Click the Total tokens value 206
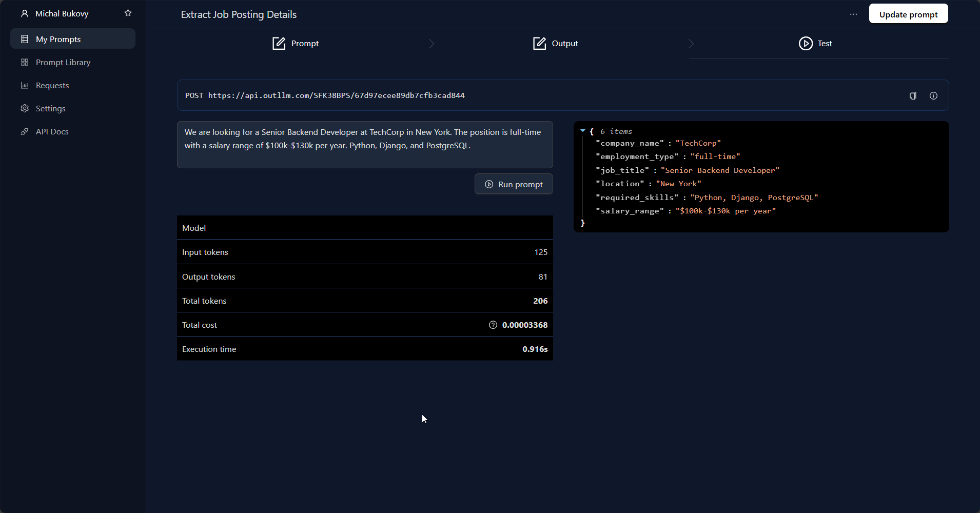Screen dimensions: 980x513 (540, 301)
